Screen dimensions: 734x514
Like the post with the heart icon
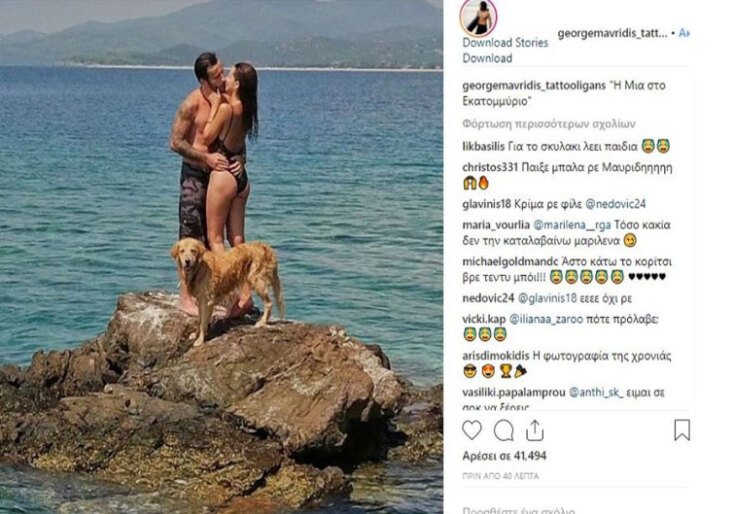[472, 430]
